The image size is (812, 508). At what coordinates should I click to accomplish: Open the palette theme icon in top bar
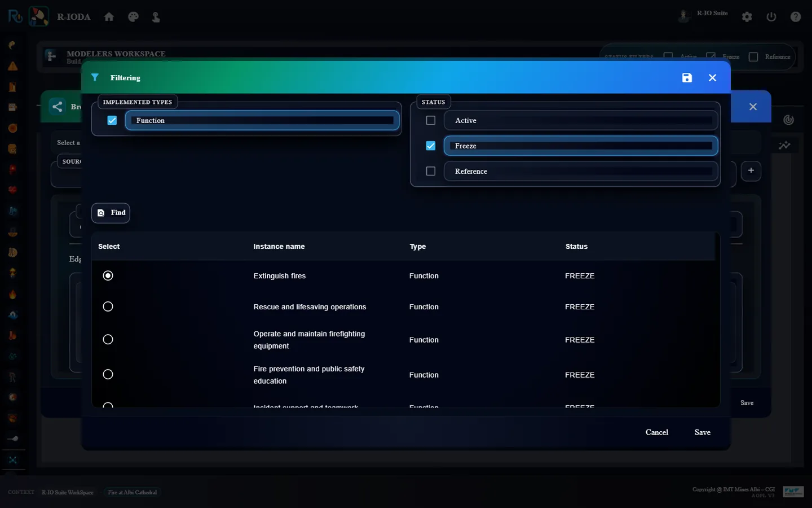click(x=133, y=17)
